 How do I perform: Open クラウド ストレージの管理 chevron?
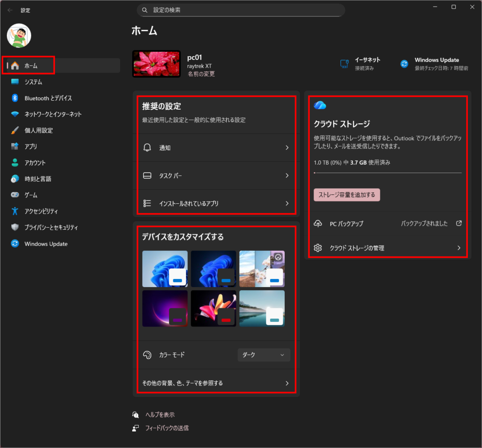tap(458, 248)
